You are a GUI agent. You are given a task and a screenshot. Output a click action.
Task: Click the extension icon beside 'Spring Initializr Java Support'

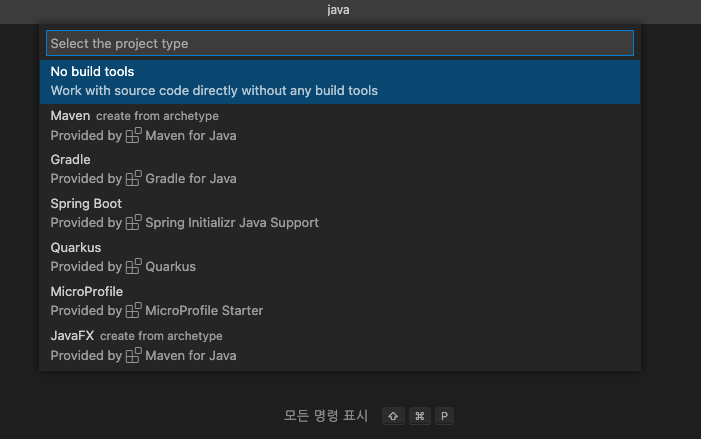pyautogui.click(x=134, y=222)
